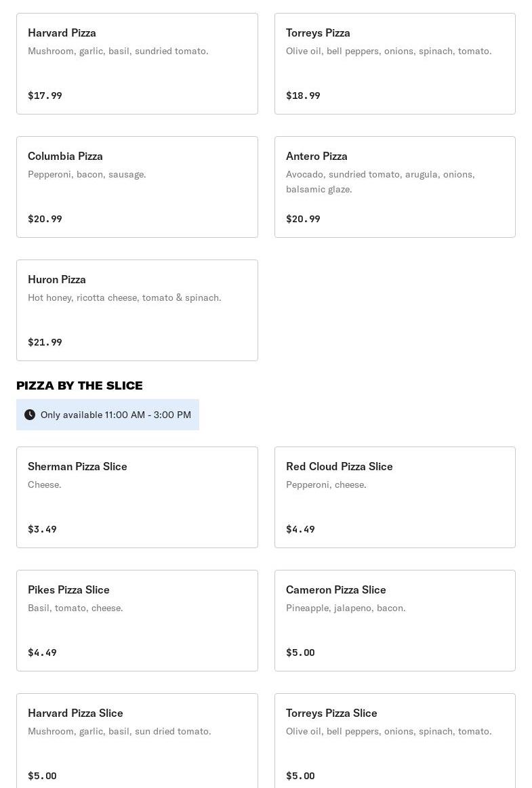Viewport: 532px width, 788px height.
Task: Select the Torreys Pizza item
Action: [394, 64]
